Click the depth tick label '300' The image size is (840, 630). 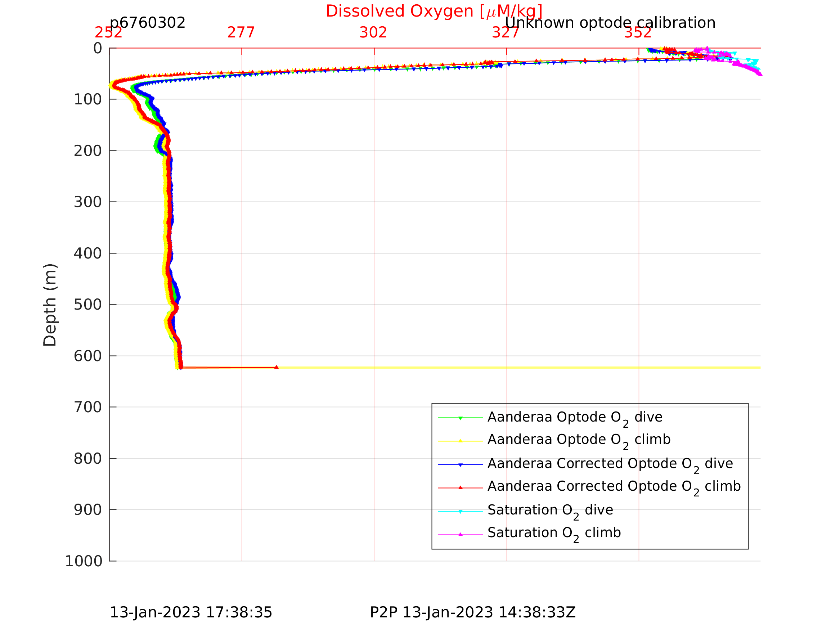pyautogui.click(x=88, y=202)
